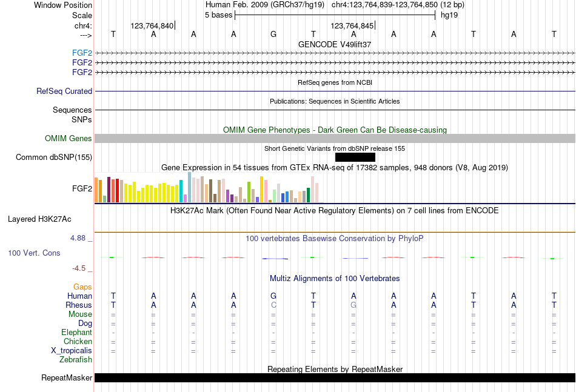Click the -4.5 PhyloP lower scale value
This screenshot has height=392, width=576.
click(79, 268)
